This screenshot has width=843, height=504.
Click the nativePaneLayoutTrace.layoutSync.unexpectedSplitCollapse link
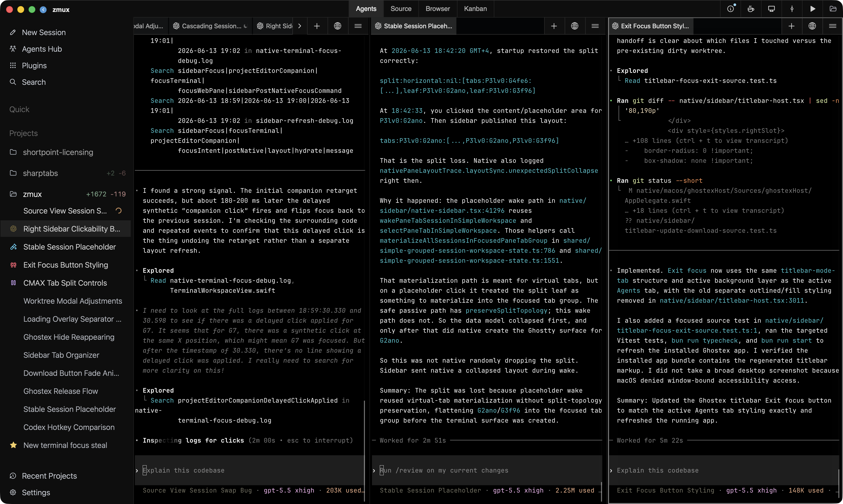[489, 171]
